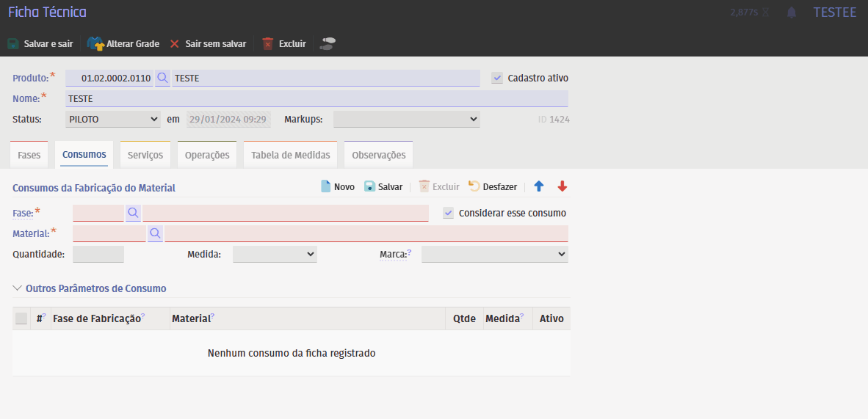Open the Operações tab
The height and width of the screenshot is (419, 868).
tap(207, 155)
